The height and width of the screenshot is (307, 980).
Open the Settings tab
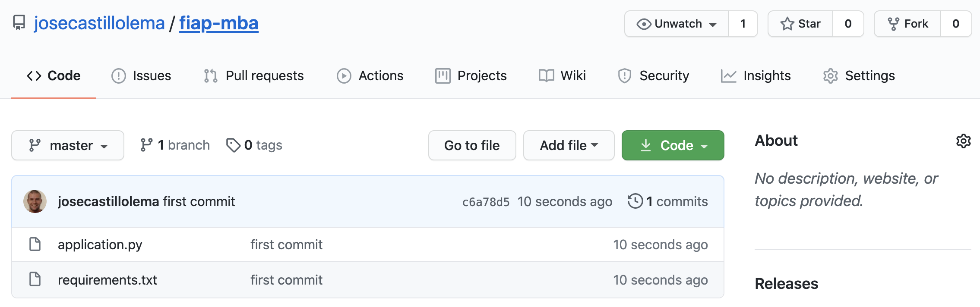859,76
